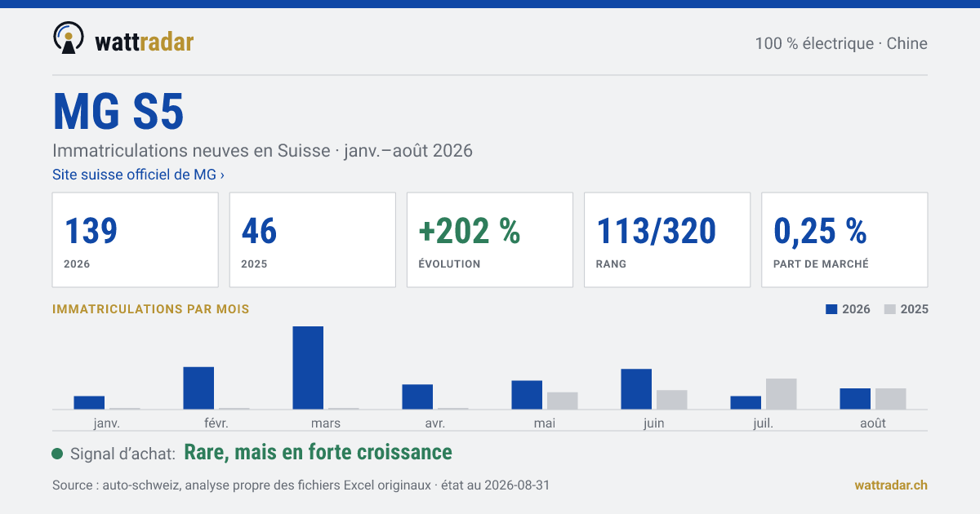Click the juil. 2026 blue bar
The width and height of the screenshot is (980, 514).
pos(746,403)
